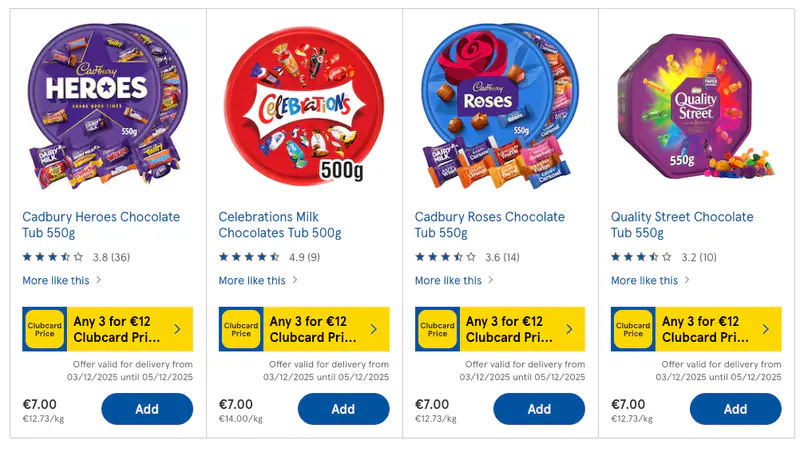Click Clubcard Price badge on Celebrations tub

[x=240, y=329]
